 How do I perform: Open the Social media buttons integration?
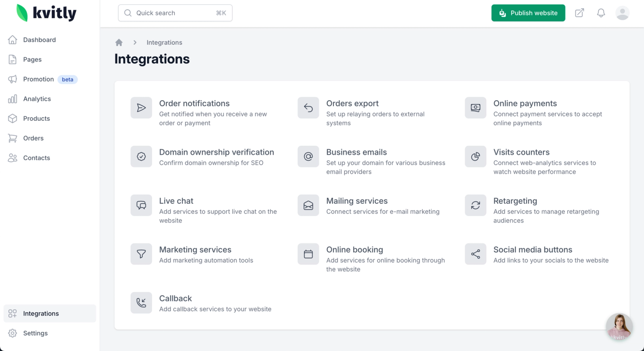point(532,250)
